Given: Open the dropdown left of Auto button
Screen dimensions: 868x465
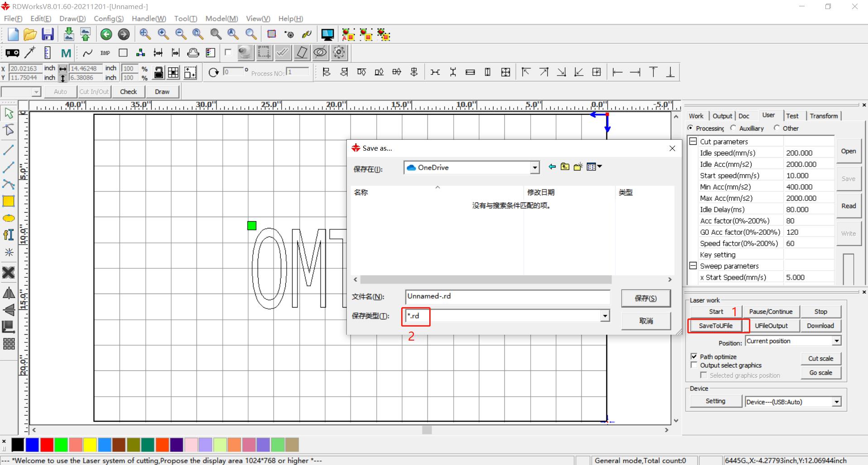Looking at the screenshot, I should pos(36,92).
